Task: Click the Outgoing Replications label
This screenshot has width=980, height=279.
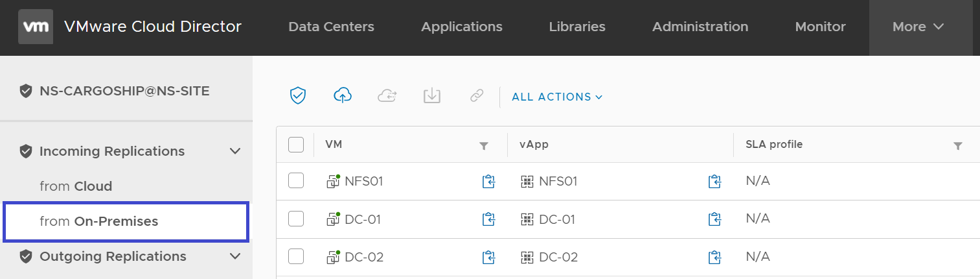Action: pyautogui.click(x=113, y=256)
